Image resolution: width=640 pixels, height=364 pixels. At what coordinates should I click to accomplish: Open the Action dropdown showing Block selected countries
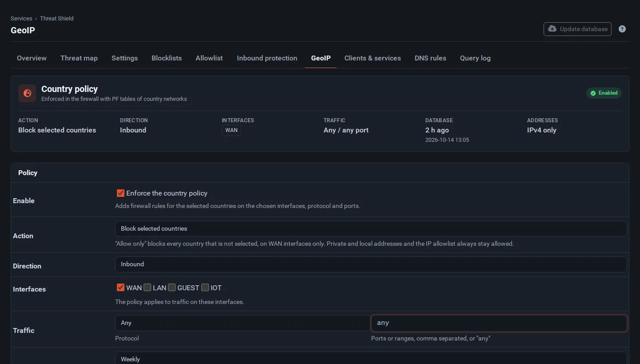(x=371, y=228)
